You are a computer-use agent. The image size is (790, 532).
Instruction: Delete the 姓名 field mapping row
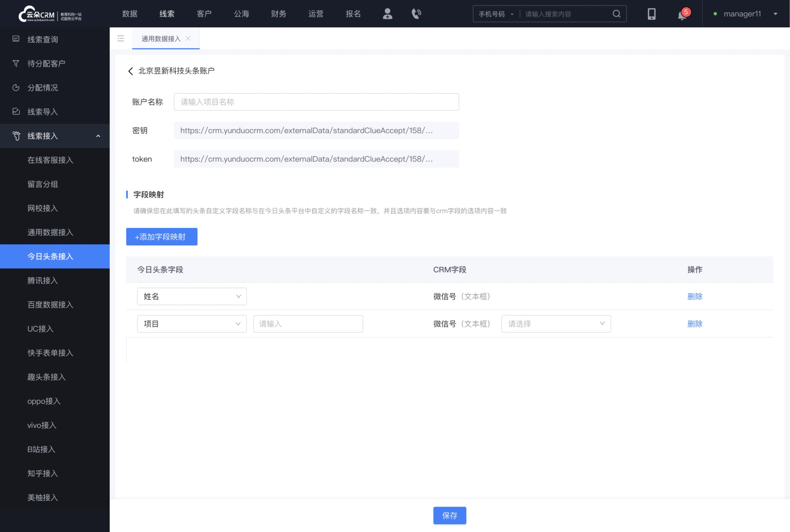point(694,296)
